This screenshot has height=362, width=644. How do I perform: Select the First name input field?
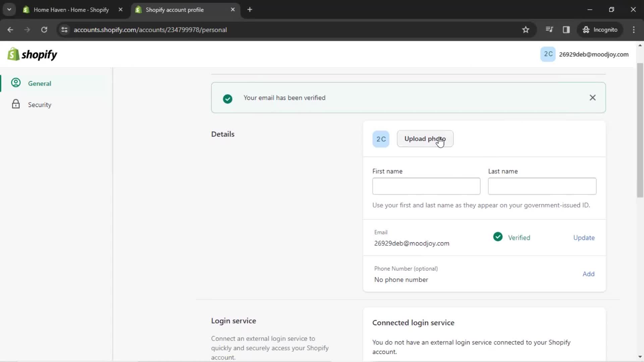pos(426,186)
